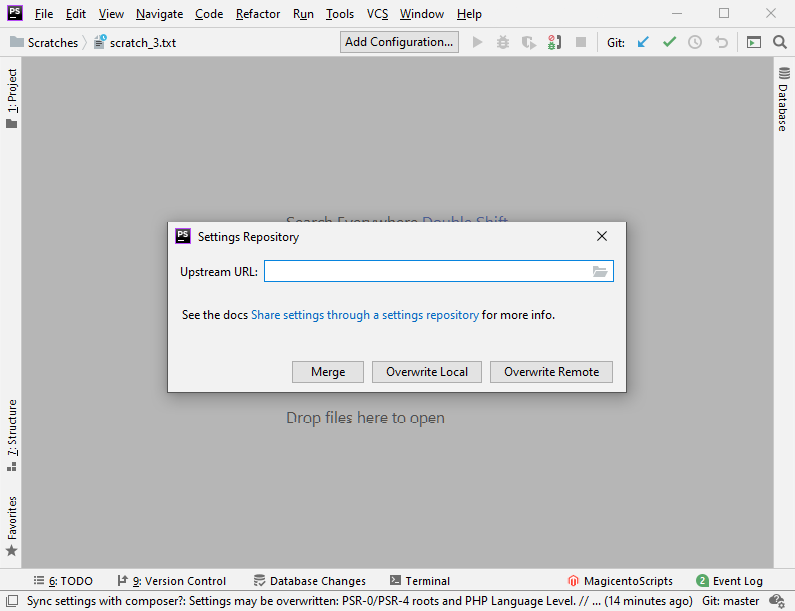
Task: Click the IDE status icon at bottom right
Action: (777, 601)
